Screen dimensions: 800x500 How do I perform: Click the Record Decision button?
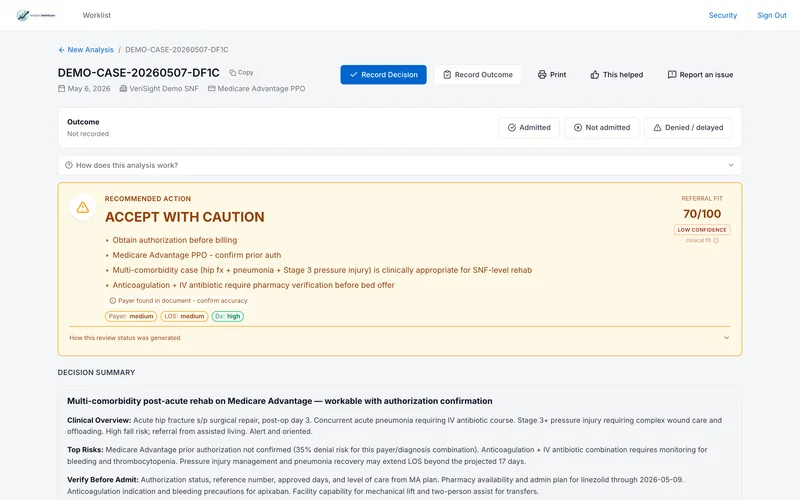click(x=383, y=74)
